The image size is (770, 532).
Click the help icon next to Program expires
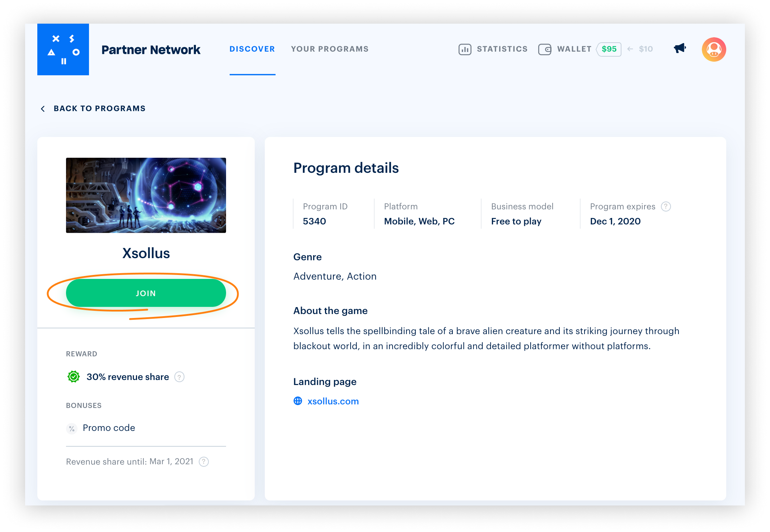(x=666, y=206)
